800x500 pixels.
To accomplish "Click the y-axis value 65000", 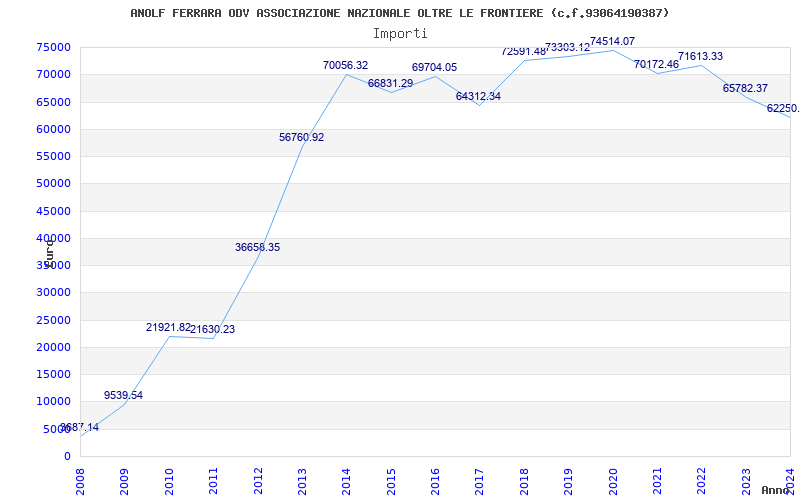I will (x=54, y=102).
